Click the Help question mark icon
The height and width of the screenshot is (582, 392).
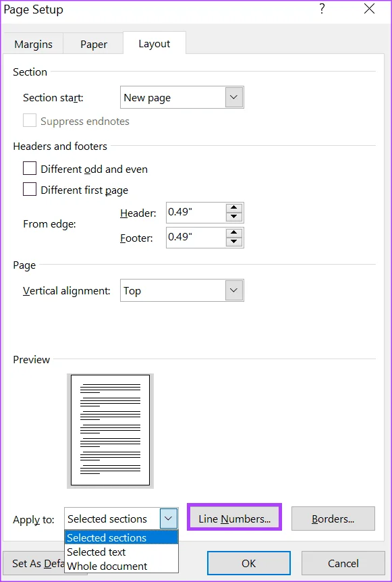pyautogui.click(x=322, y=9)
